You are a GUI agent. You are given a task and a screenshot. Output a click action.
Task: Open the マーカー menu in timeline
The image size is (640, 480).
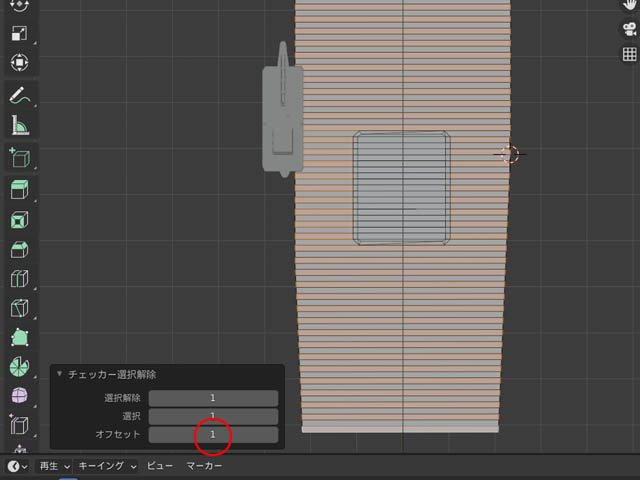tap(204, 466)
